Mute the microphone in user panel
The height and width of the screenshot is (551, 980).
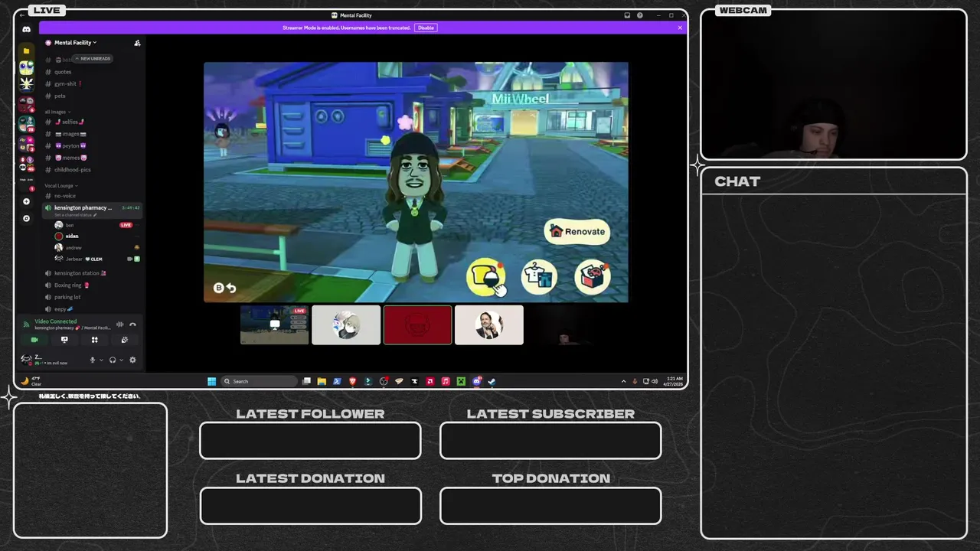tap(93, 360)
